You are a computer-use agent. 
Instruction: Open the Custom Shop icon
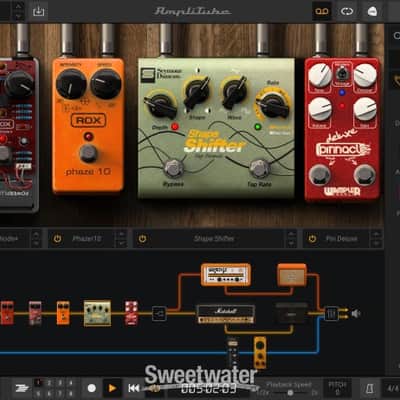click(x=372, y=11)
